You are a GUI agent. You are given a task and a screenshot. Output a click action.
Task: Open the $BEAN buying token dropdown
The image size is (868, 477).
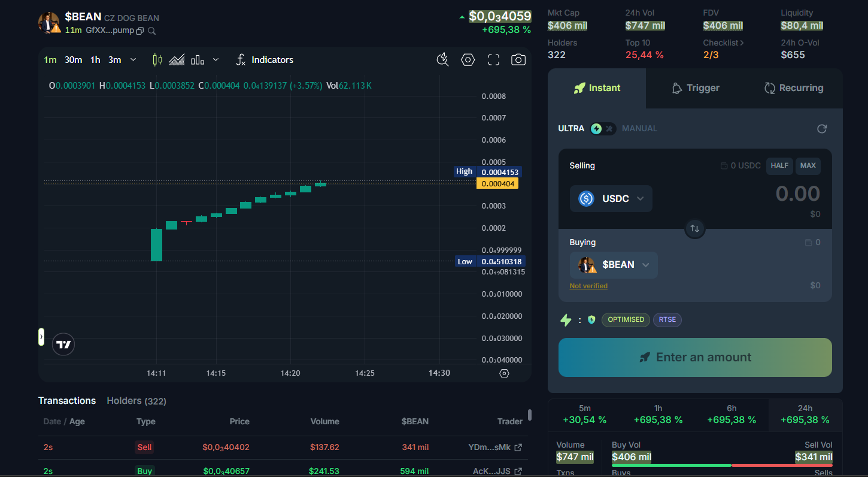click(x=614, y=265)
